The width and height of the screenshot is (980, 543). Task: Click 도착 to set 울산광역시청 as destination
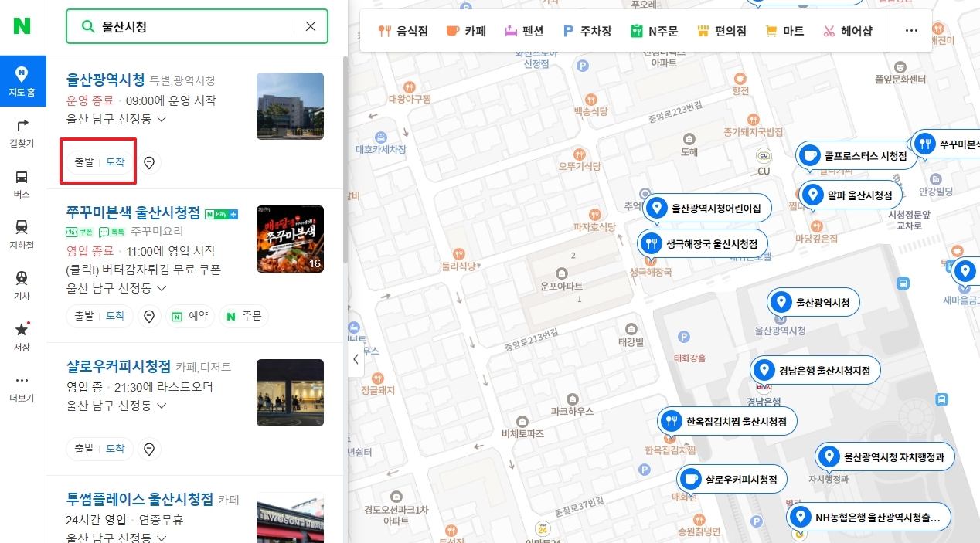115,162
